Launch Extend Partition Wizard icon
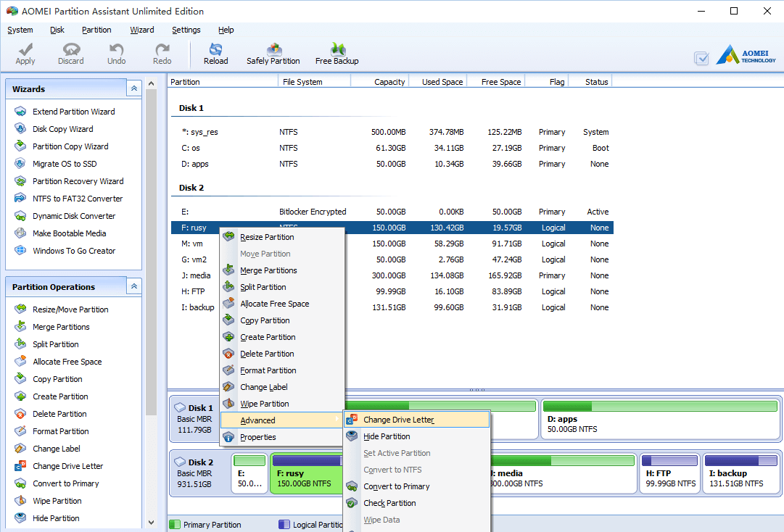The width and height of the screenshot is (784, 532). tap(20, 112)
